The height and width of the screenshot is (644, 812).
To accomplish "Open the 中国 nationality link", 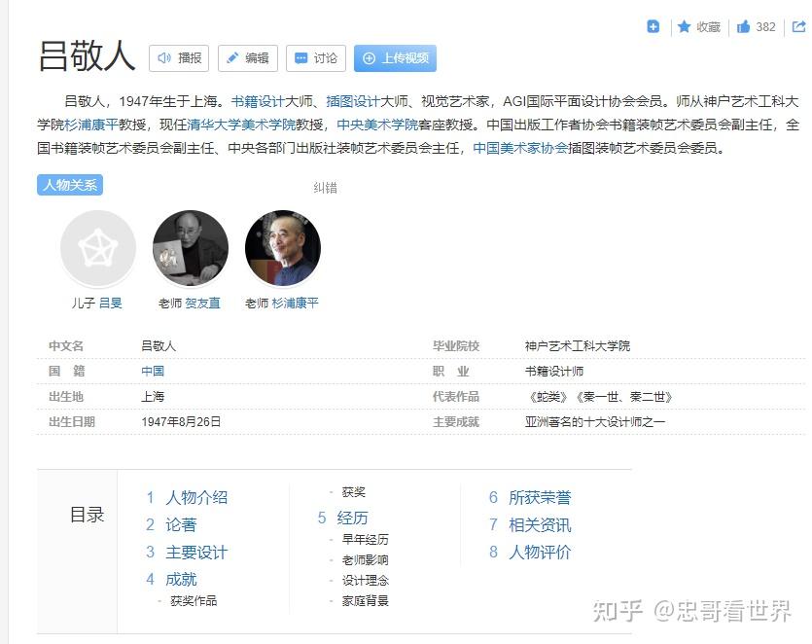I will click(x=153, y=371).
